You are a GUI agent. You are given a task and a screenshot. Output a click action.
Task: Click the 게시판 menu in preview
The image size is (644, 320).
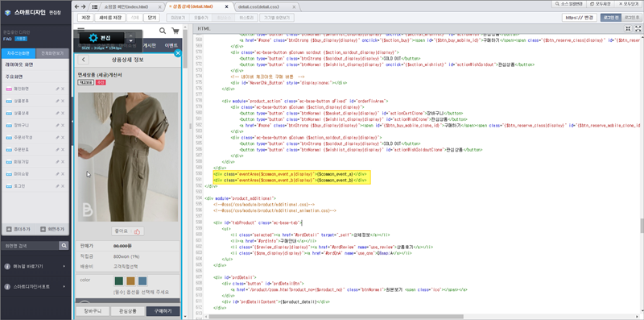(149, 46)
